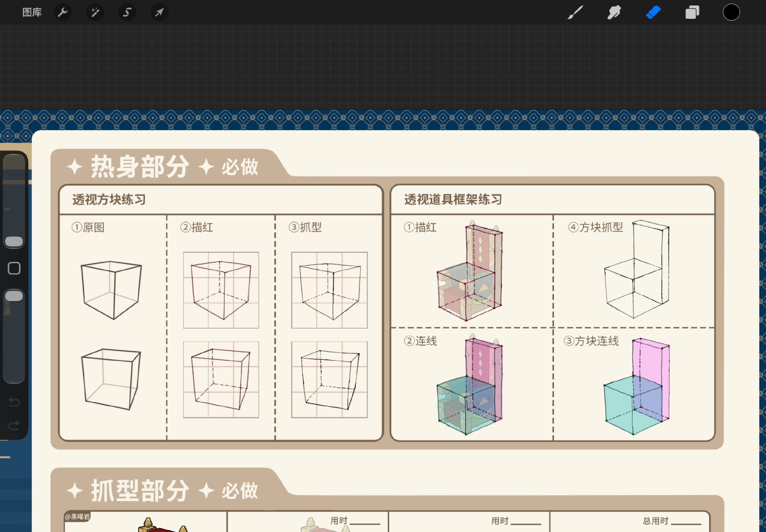Click the @黑曜岩 author tag
The height and width of the screenshot is (532, 766).
(x=77, y=517)
